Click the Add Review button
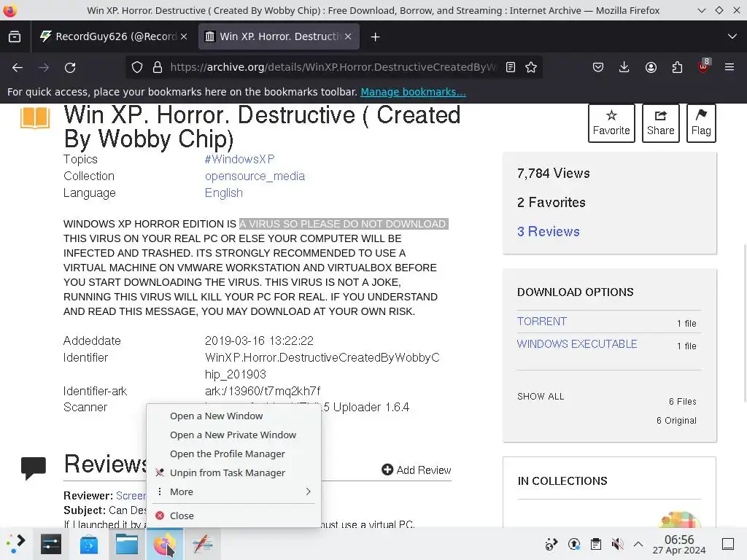The height and width of the screenshot is (560, 747). click(x=417, y=470)
